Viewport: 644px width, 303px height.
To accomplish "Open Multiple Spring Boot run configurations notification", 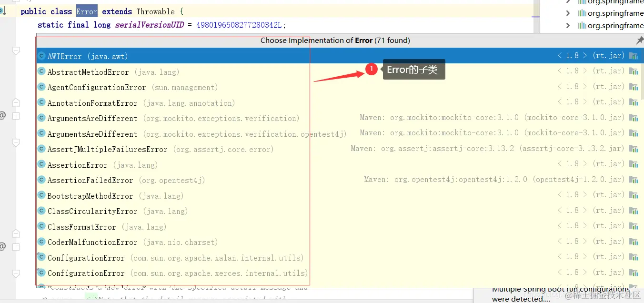I will [x=561, y=294].
